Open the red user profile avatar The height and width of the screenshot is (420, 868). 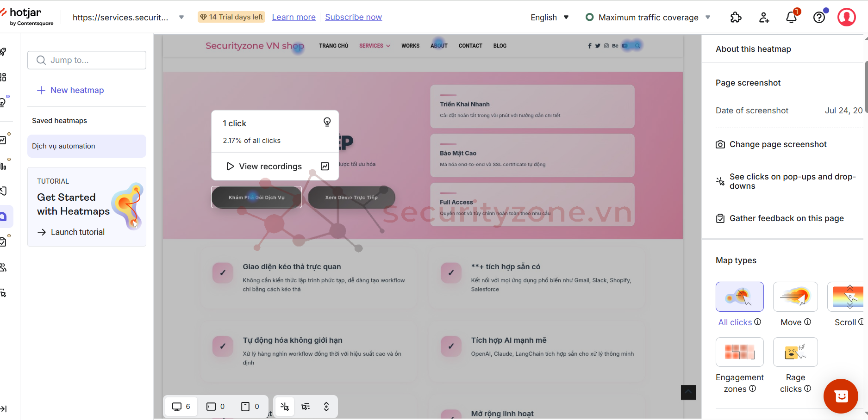click(x=847, y=17)
